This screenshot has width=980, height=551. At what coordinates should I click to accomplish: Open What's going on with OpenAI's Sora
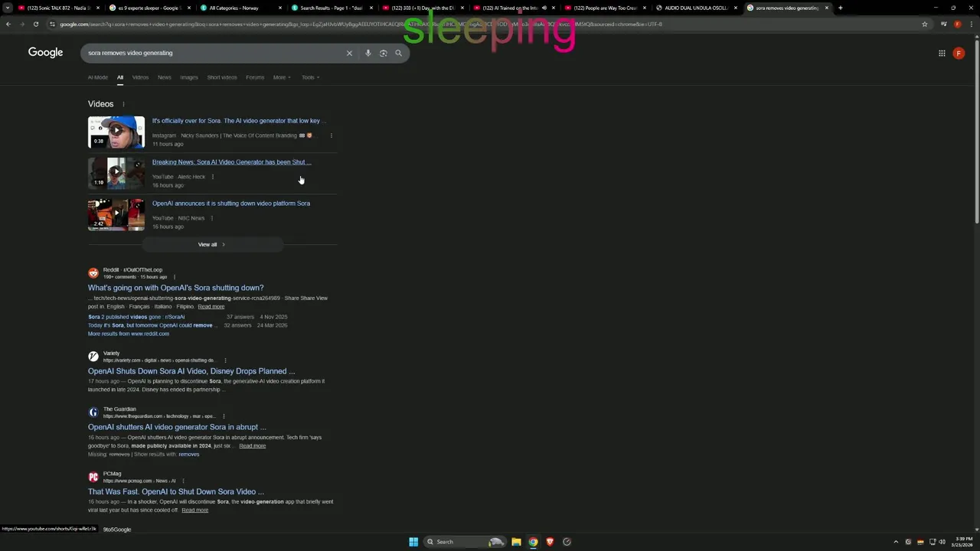(x=175, y=288)
